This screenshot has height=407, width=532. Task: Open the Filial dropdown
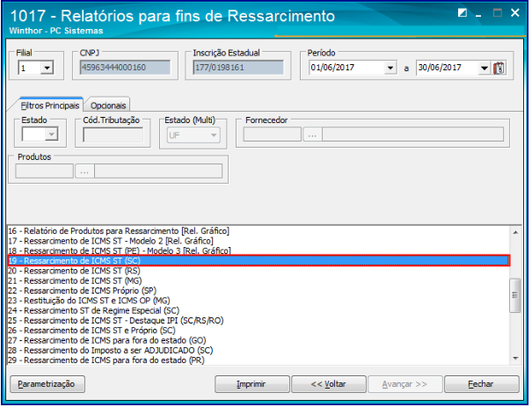(47, 68)
